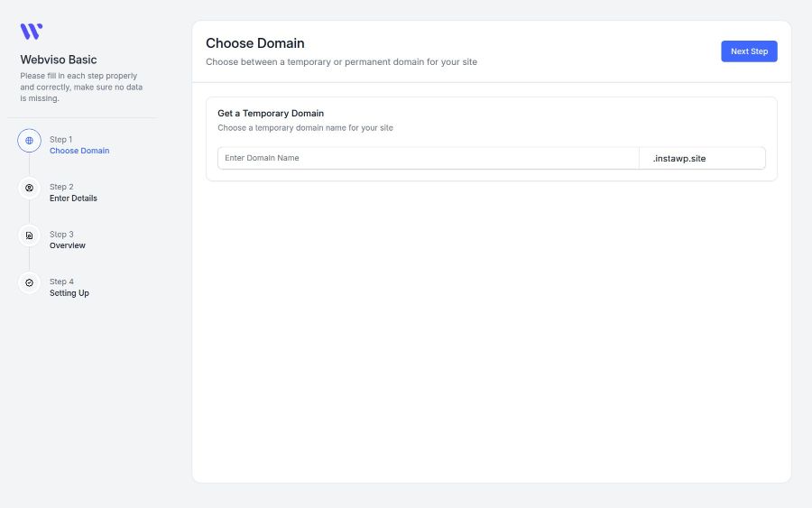This screenshot has width=812, height=508.
Task: Select the Setting Up step label
Action: [69, 293]
